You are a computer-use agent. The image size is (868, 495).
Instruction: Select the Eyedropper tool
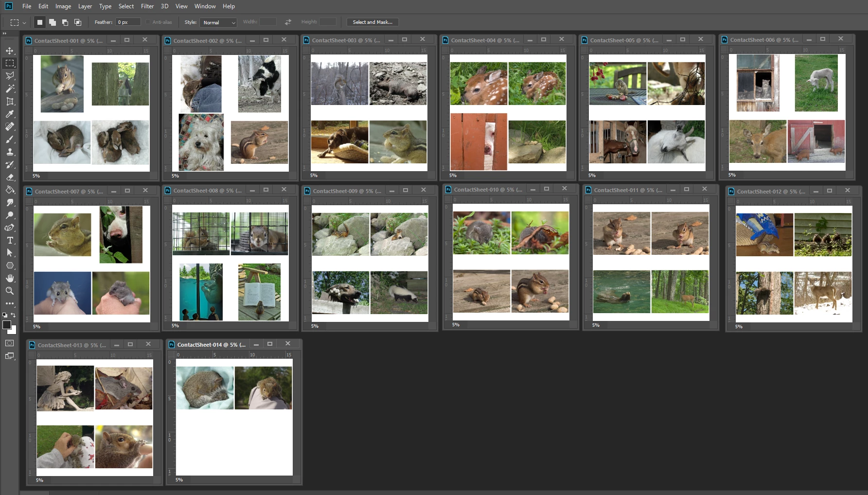point(10,114)
